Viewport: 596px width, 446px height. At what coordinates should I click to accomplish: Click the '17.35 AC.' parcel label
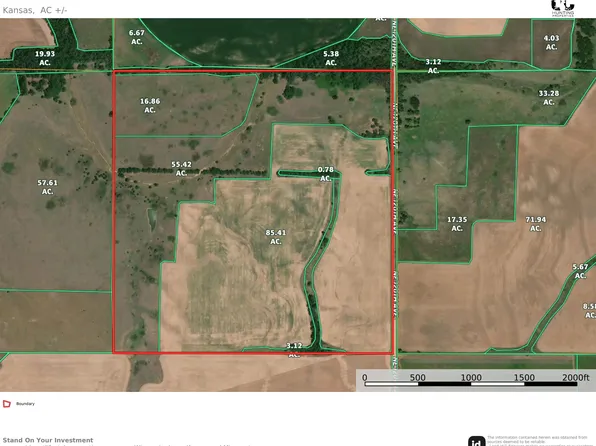tap(457, 224)
